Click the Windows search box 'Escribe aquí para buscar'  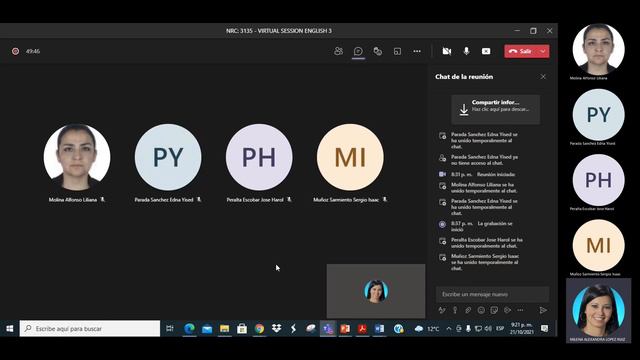click(90, 329)
